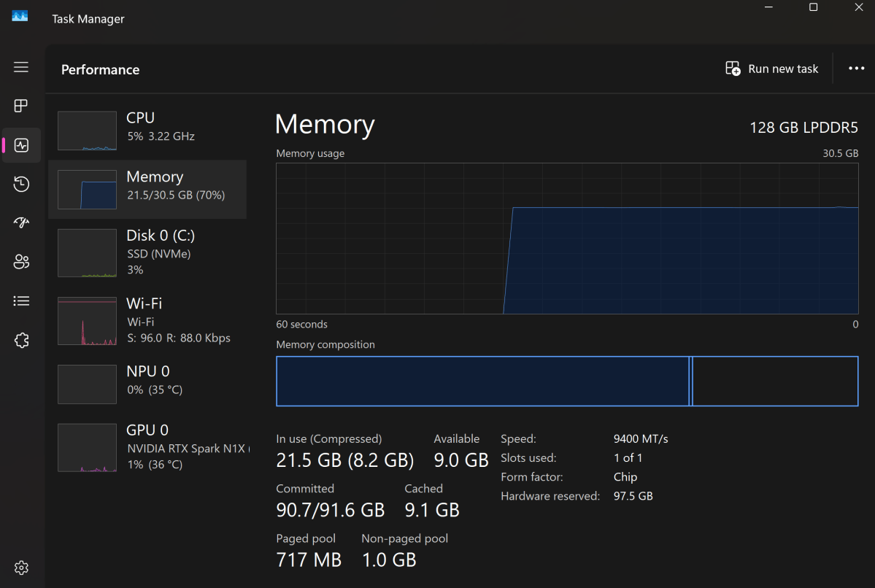This screenshot has height=588, width=875.
Task: Go to the Processes page icon
Action: [x=21, y=106]
